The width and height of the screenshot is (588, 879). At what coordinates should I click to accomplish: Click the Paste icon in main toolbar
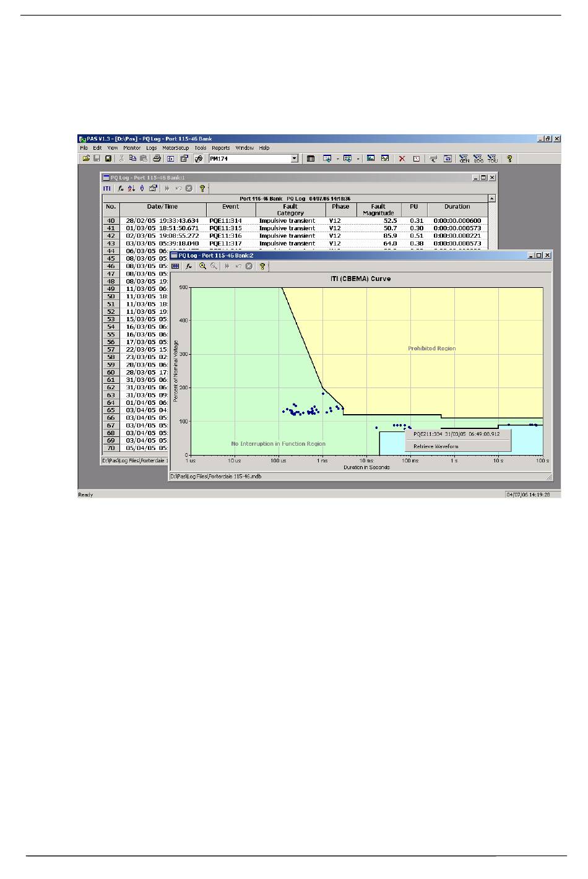click(x=144, y=158)
